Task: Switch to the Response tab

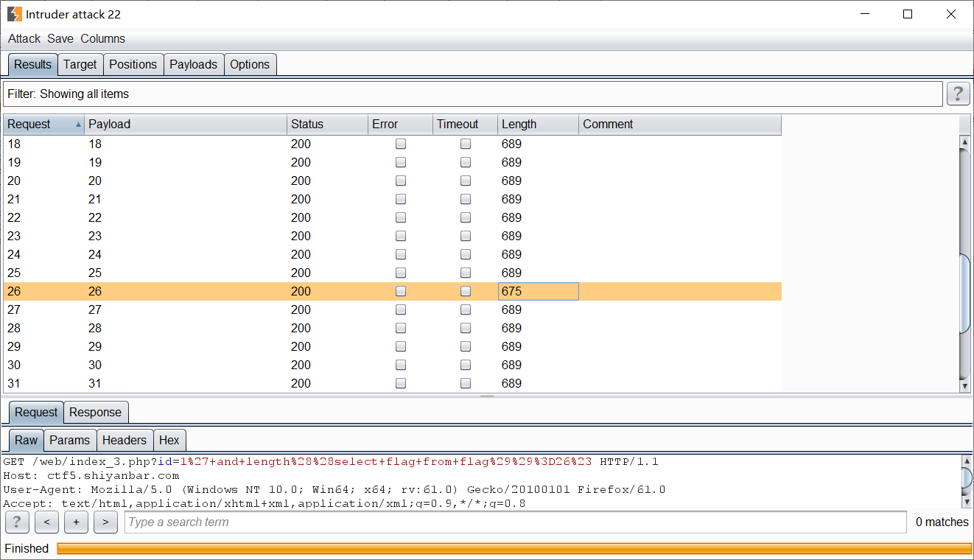Action: coord(95,412)
